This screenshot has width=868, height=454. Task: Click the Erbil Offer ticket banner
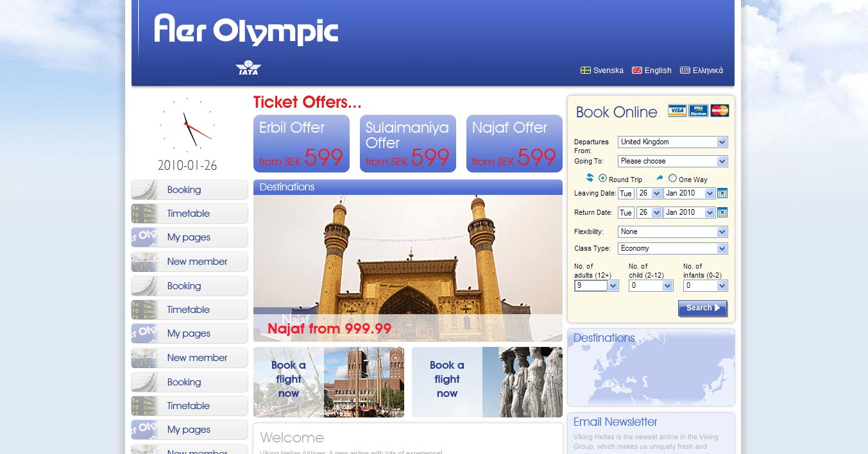(x=301, y=144)
